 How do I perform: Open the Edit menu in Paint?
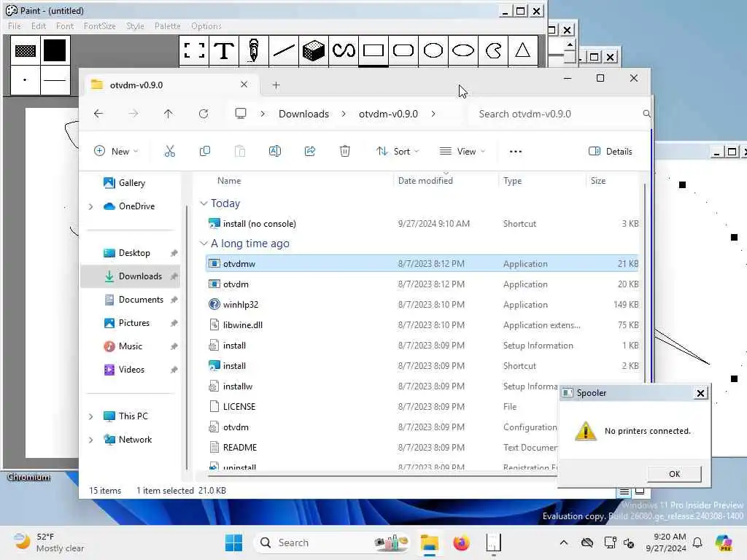tap(39, 26)
